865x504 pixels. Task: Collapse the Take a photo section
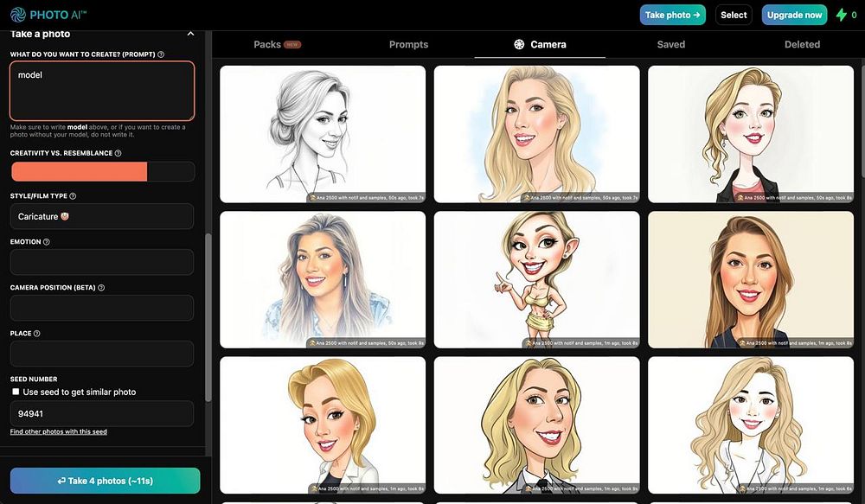click(190, 34)
